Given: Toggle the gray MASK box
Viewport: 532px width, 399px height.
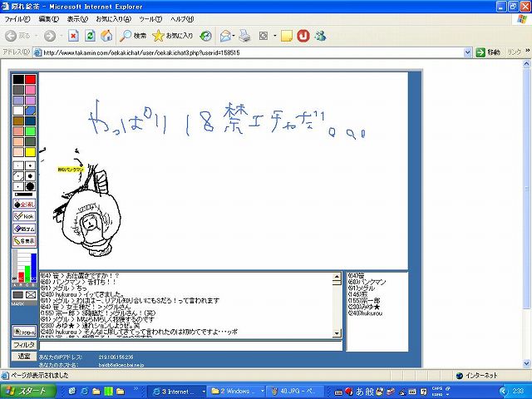Looking at the screenshot, I should [x=18, y=295].
